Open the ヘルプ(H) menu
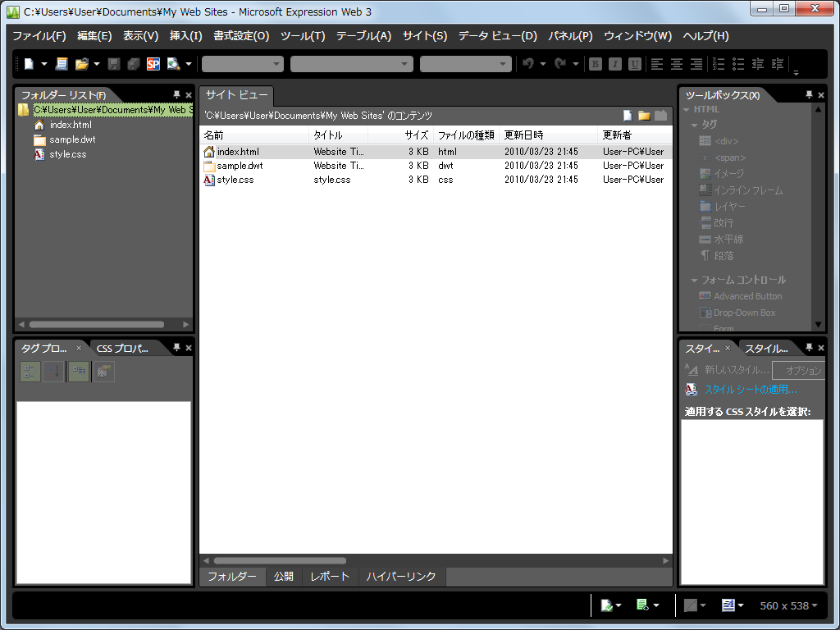 click(705, 36)
